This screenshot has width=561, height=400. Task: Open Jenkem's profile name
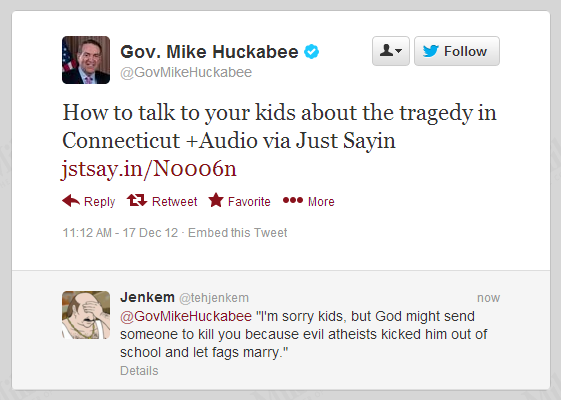tap(147, 297)
